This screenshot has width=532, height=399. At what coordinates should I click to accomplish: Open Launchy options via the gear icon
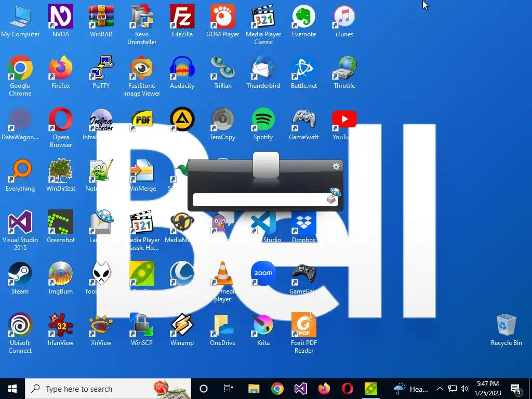[336, 167]
